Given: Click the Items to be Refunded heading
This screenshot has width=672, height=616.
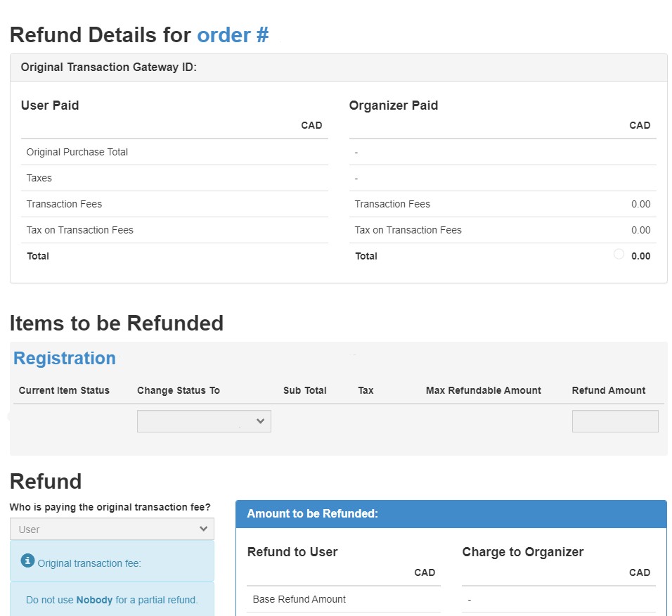Looking at the screenshot, I should [117, 323].
